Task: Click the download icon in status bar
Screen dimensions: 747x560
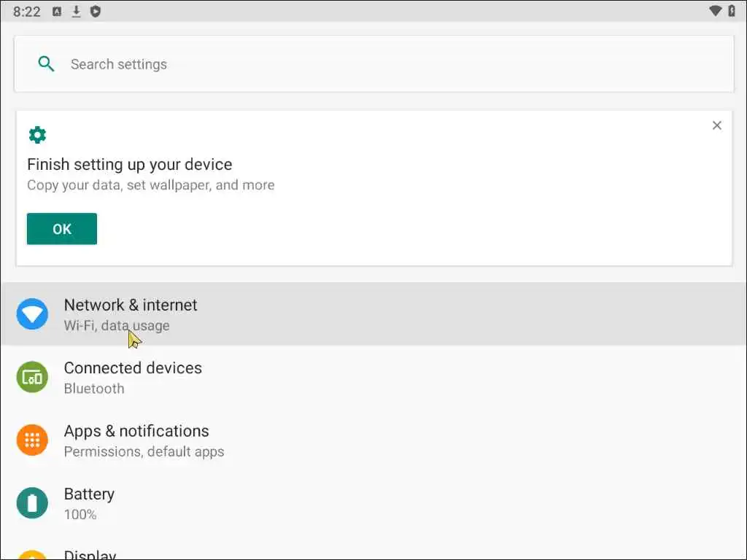Action: 76,11
